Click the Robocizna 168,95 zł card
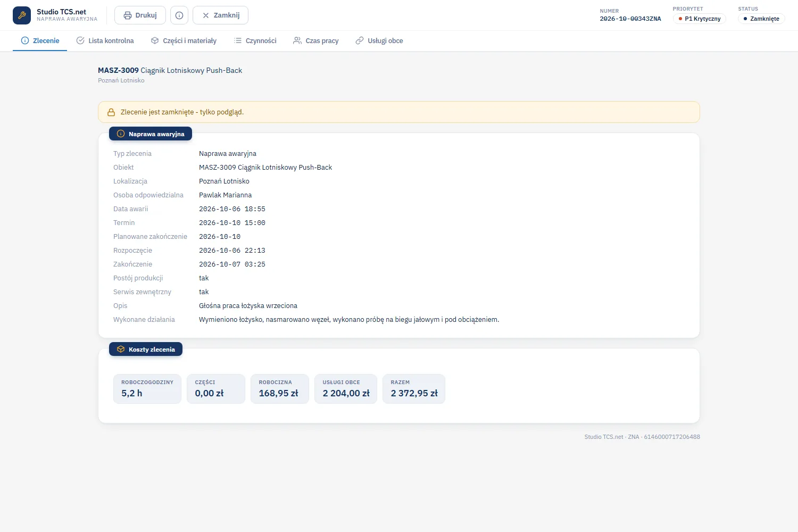The width and height of the screenshot is (798, 532). point(280,389)
